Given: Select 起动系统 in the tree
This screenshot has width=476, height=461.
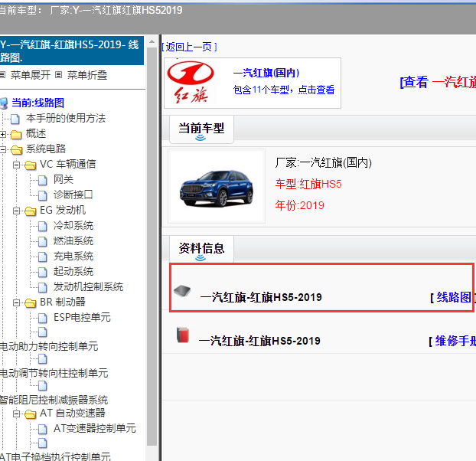Looking at the screenshot, I should tap(73, 272).
